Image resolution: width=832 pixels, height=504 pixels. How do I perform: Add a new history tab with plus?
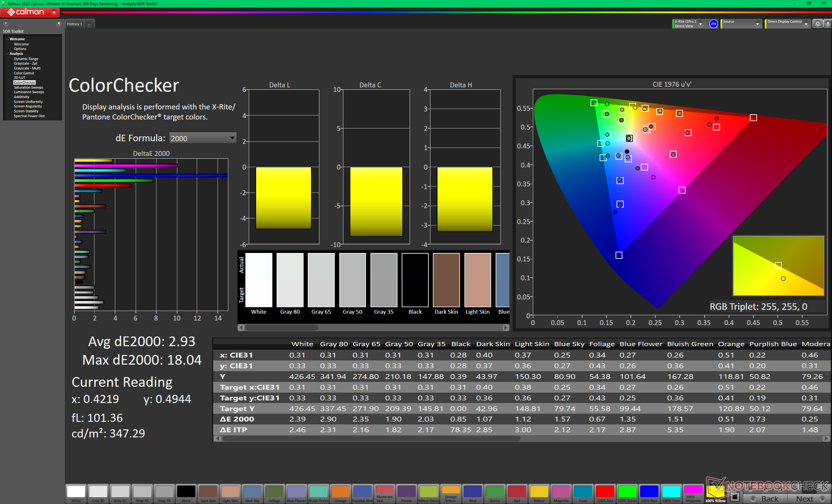coord(89,24)
